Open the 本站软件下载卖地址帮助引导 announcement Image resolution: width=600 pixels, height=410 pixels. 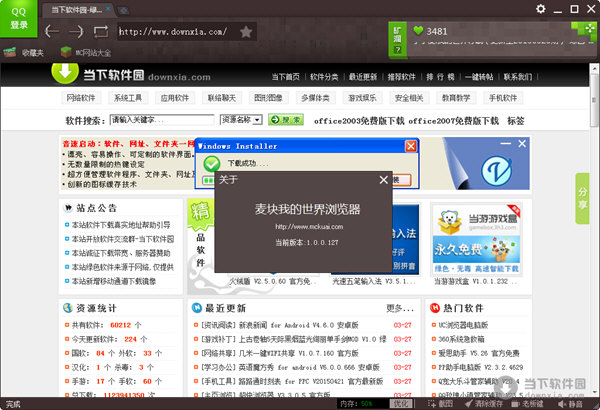pyautogui.click(x=121, y=225)
